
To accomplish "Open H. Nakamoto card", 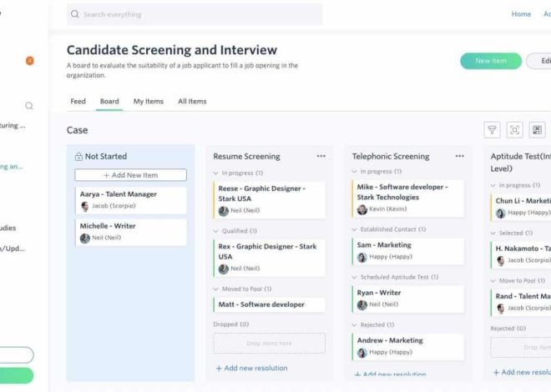I will (x=521, y=254).
